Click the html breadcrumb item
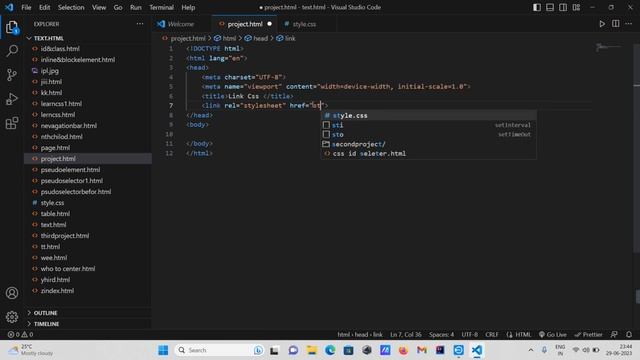Viewport: 640px width, 360px height. 225,38
